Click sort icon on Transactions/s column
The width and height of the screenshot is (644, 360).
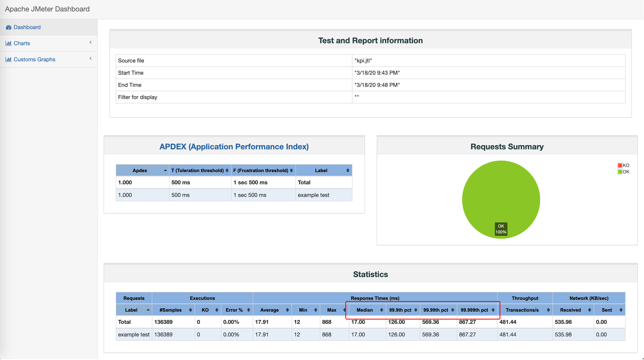point(548,310)
